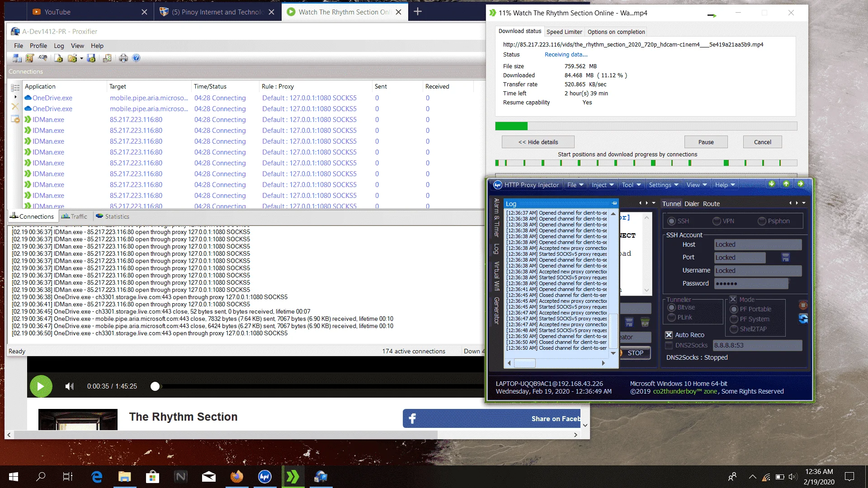868x488 pixels.
Task: Open the Inject dropdown menu
Action: [603, 185]
